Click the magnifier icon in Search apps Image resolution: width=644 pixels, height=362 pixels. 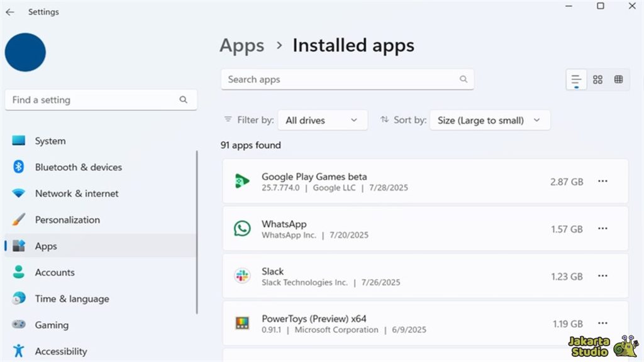[x=464, y=79]
